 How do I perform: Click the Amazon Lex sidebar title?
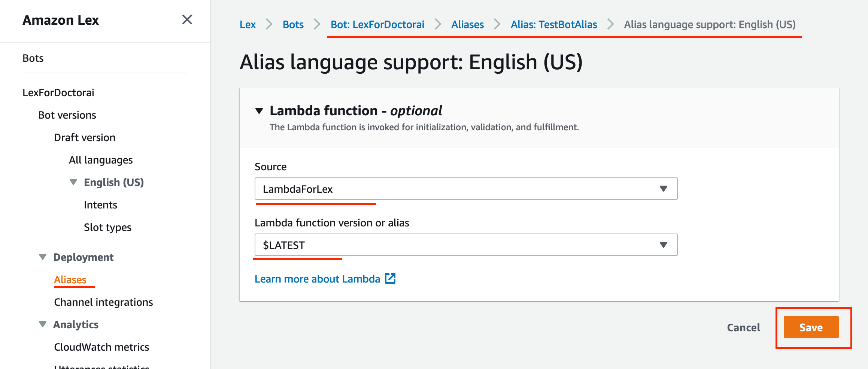(61, 20)
